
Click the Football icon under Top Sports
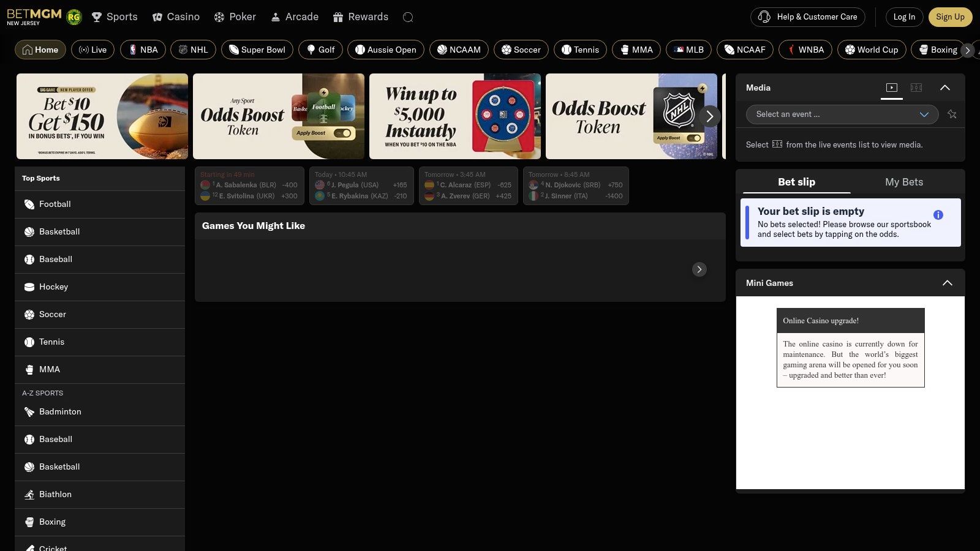click(29, 204)
